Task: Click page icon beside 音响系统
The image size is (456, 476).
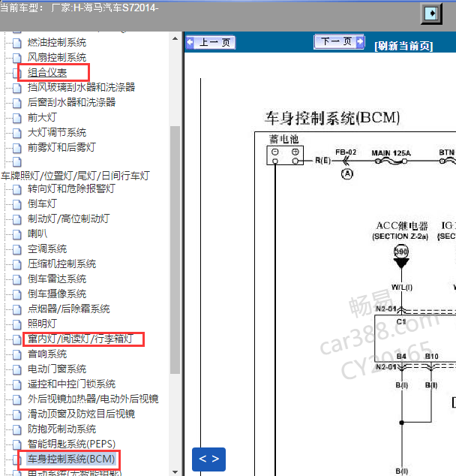Action: click(x=17, y=354)
